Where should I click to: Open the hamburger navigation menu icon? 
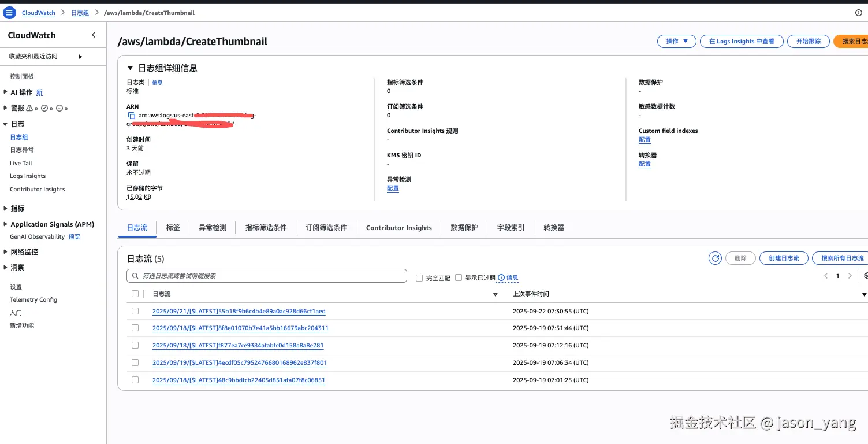(9, 13)
